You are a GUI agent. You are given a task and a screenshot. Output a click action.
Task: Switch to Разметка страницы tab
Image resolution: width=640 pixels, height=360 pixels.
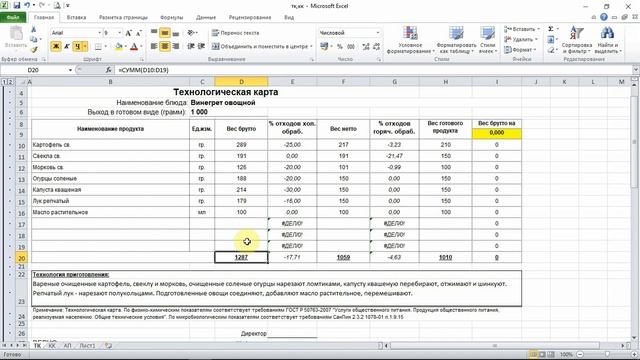click(x=123, y=18)
